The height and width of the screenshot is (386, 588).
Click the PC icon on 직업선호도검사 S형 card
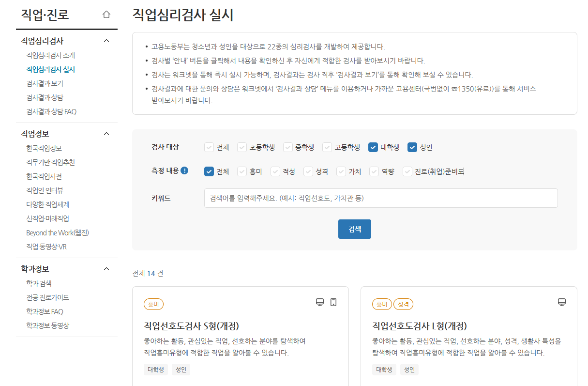320,301
